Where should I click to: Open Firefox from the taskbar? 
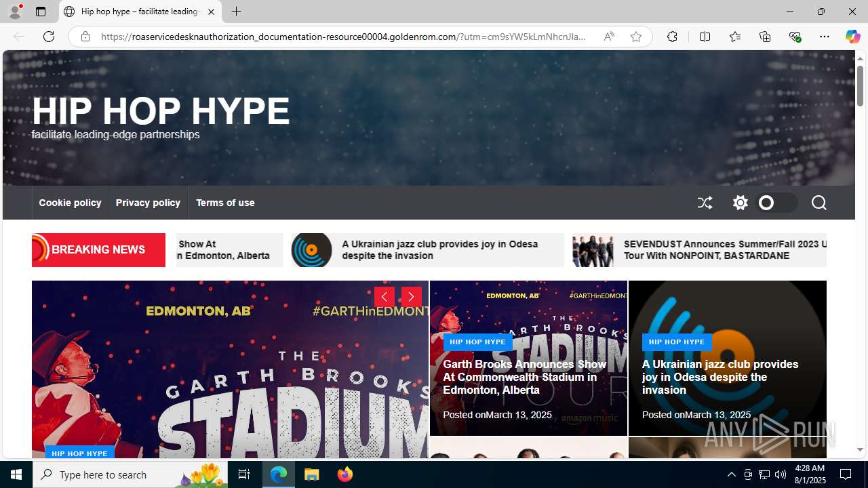click(x=345, y=474)
